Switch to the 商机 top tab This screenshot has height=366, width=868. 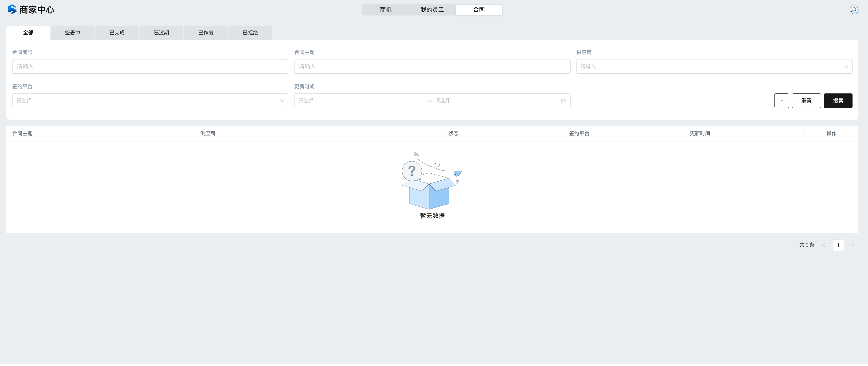[386, 10]
